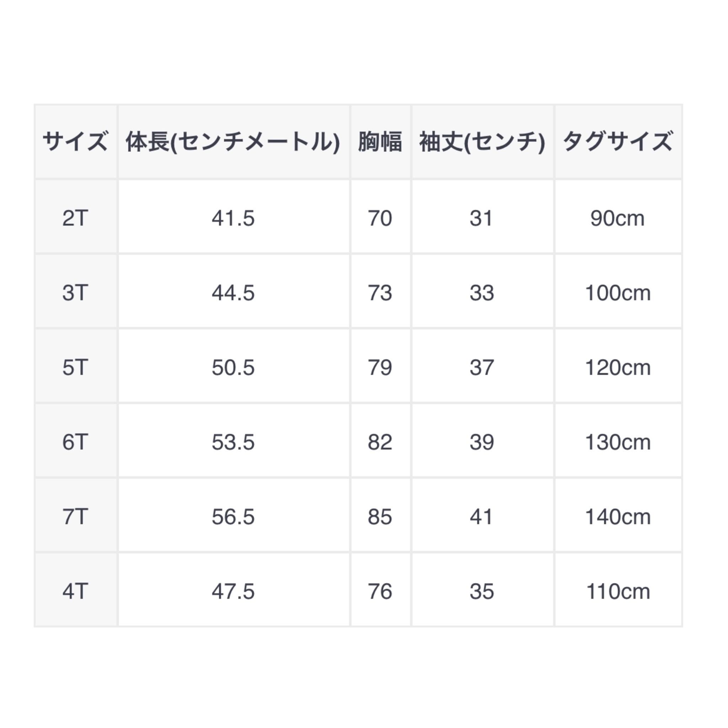Select the 2T size row label
The width and height of the screenshot is (728, 728).
click(x=75, y=218)
